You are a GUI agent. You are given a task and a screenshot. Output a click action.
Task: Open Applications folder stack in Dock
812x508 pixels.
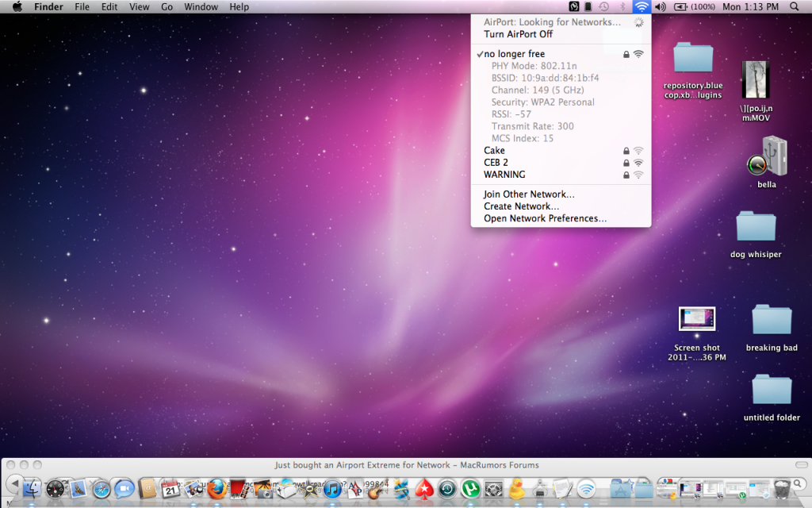620,489
